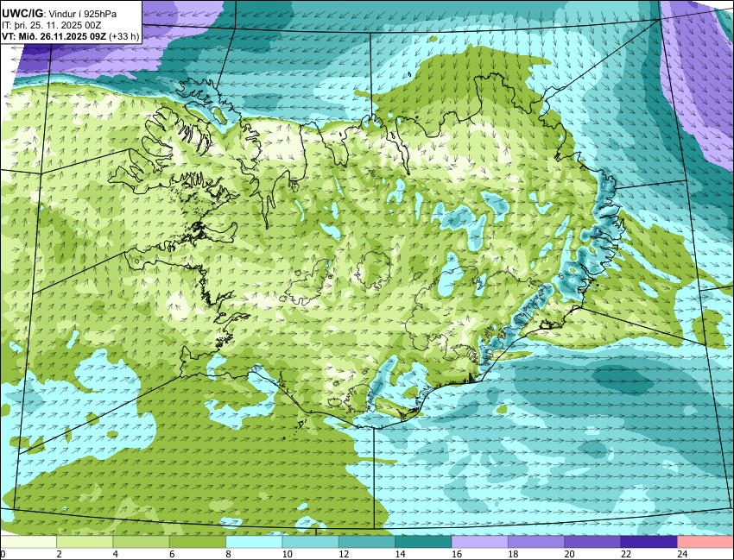
Task: Click the legend scale label '18'
Action: pos(513,554)
